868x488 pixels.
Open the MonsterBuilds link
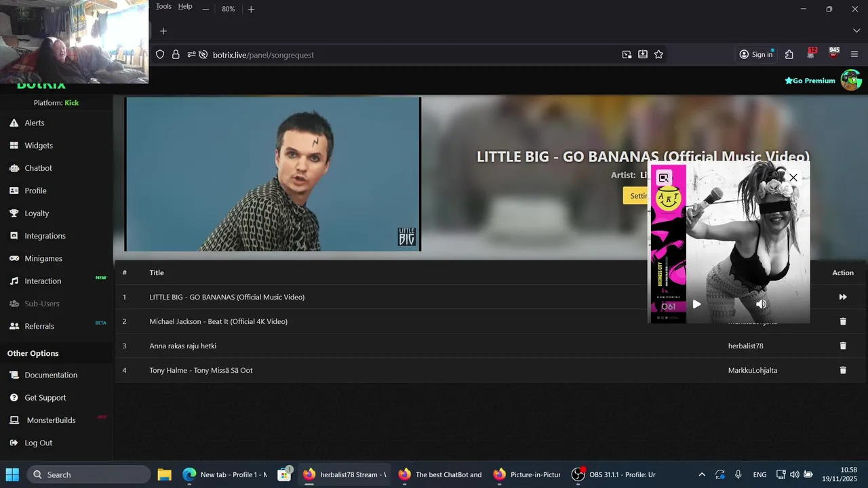click(51, 420)
